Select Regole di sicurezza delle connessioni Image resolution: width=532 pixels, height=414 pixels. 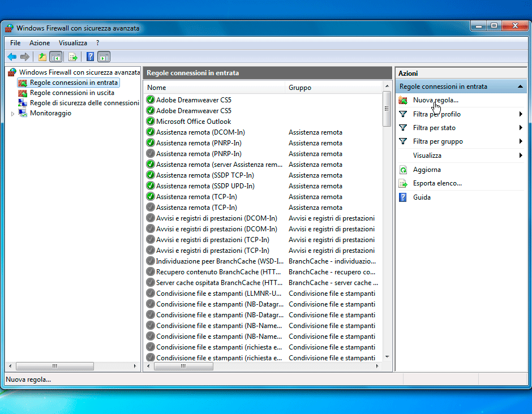tap(84, 103)
